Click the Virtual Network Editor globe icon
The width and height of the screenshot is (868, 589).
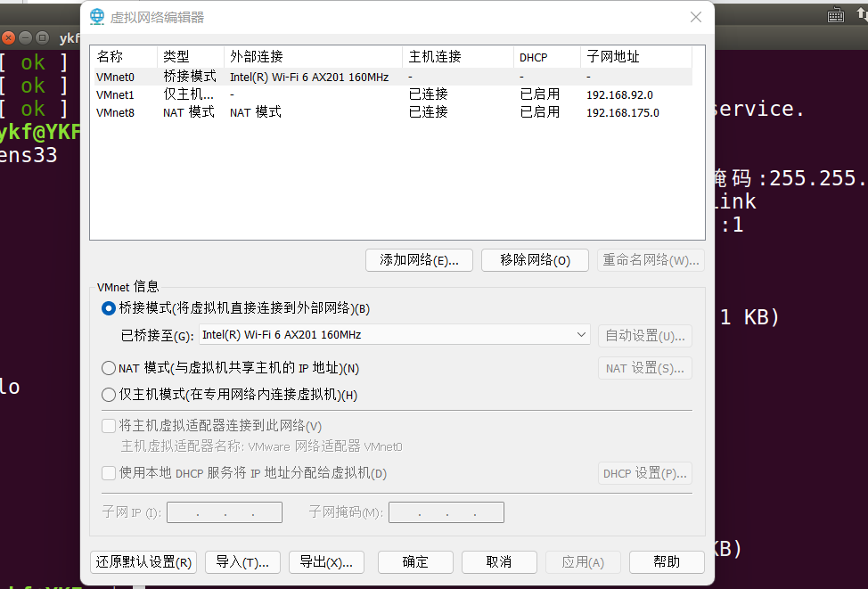97,17
